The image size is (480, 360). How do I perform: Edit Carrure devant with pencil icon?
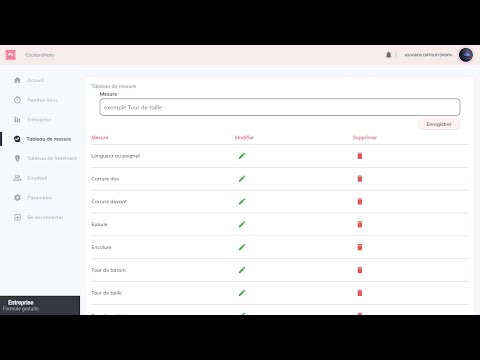pyautogui.click(x=242, y=201)
